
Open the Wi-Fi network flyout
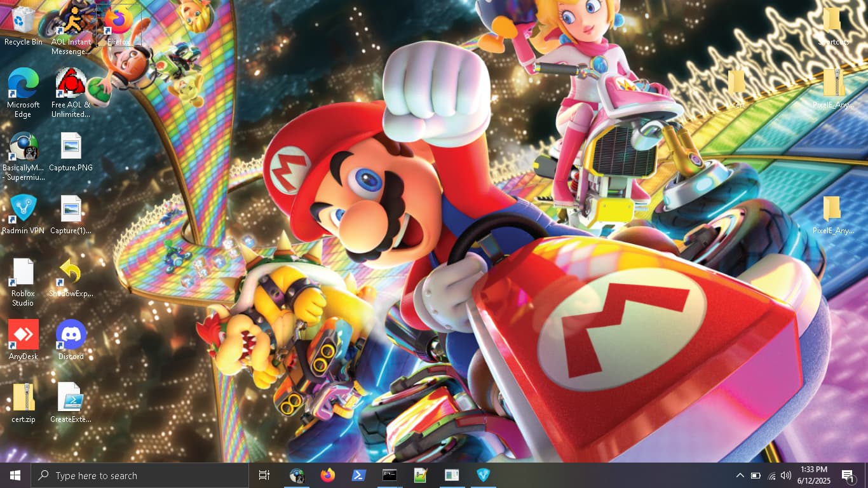tap(771, 475)
